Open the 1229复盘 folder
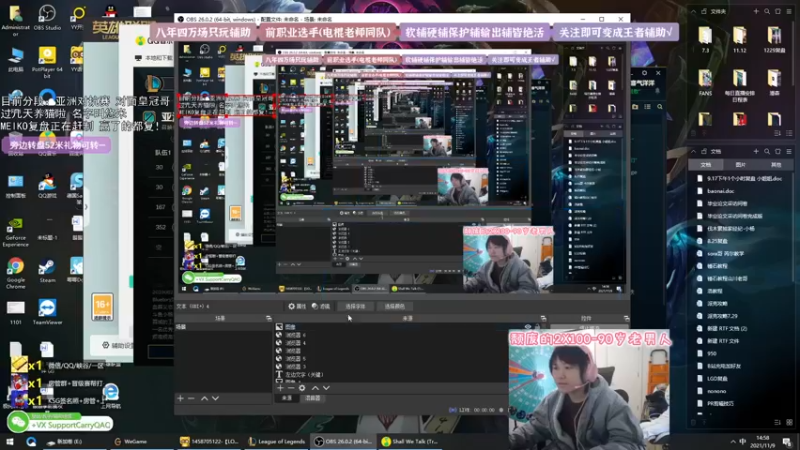Viewport: 800px width, 450px height. [774, 40]
